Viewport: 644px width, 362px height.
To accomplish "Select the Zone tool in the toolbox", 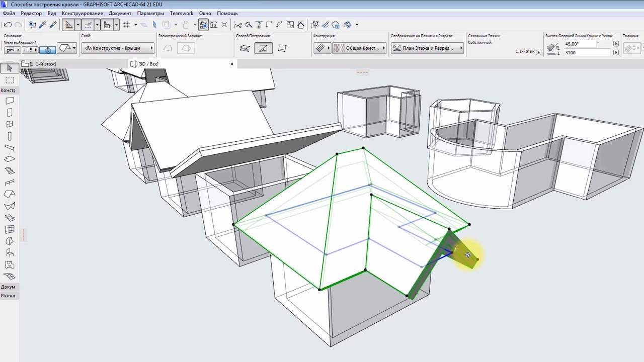I will [10, 265].
